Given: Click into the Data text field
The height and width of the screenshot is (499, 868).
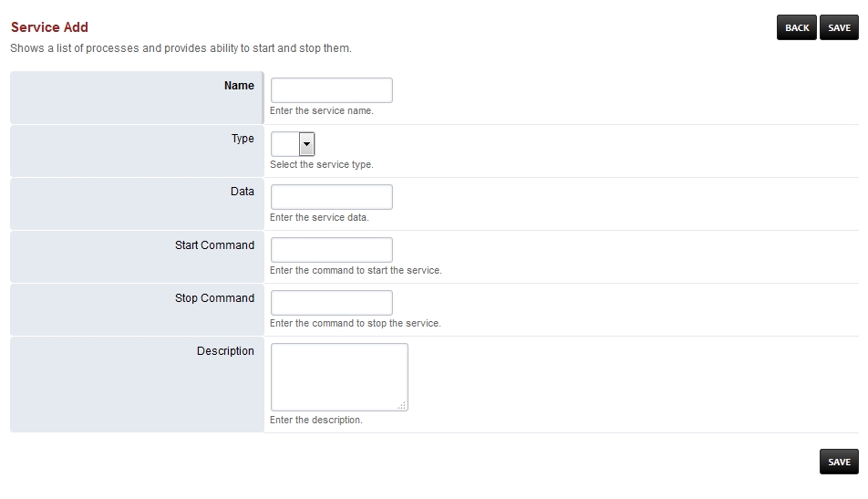Looking at the screenshot, I should [x=332, y=197].
